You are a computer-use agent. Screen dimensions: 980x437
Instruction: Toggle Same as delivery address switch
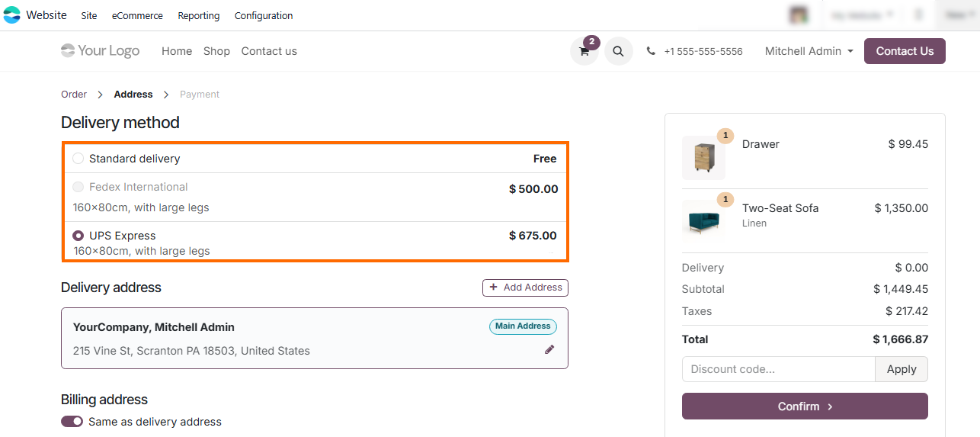tap(72, 422)
